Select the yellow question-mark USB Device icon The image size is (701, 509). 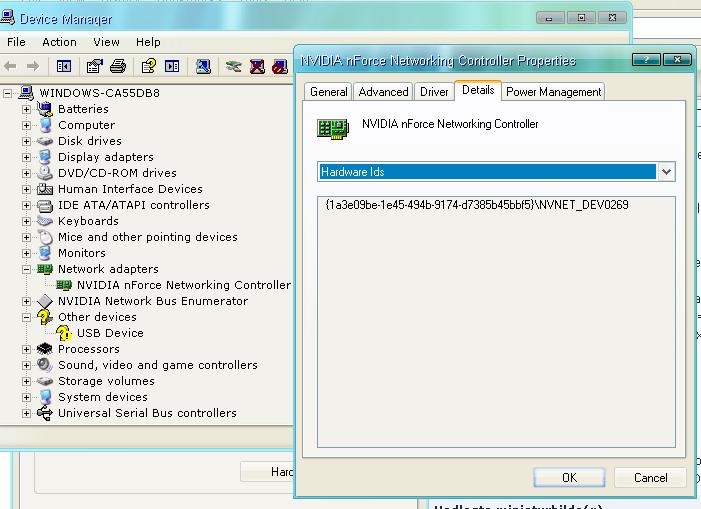[64, 333]
